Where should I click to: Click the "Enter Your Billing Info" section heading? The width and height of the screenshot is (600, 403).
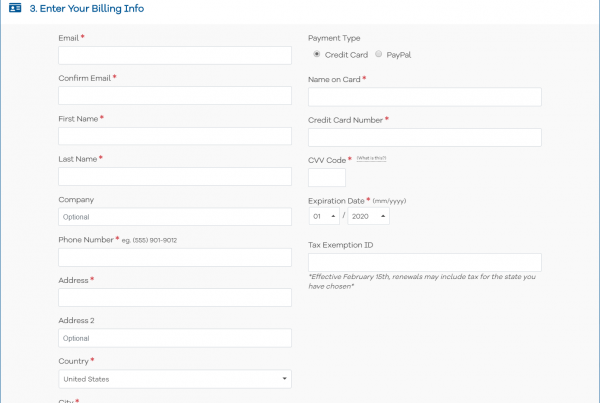(86, 8)
